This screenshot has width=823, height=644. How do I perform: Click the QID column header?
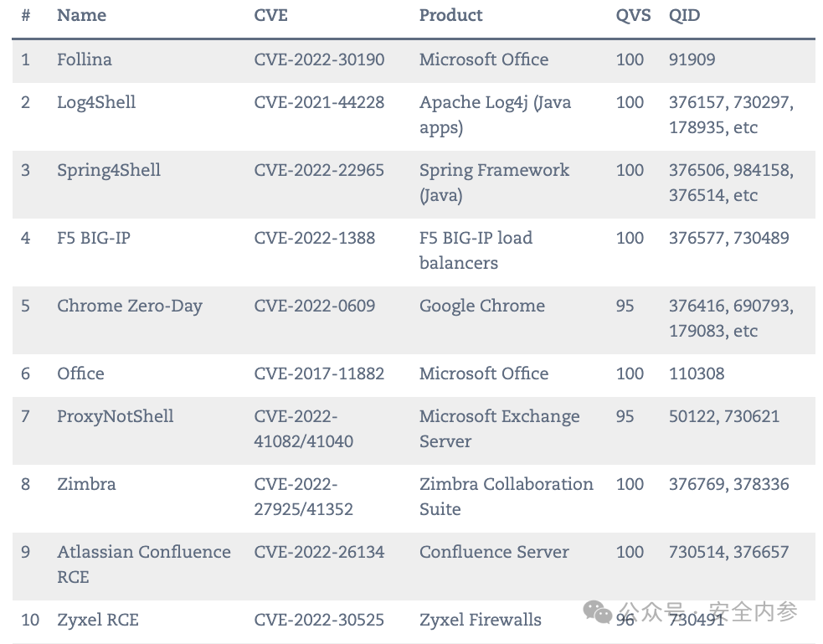click(x=684, y=15)
